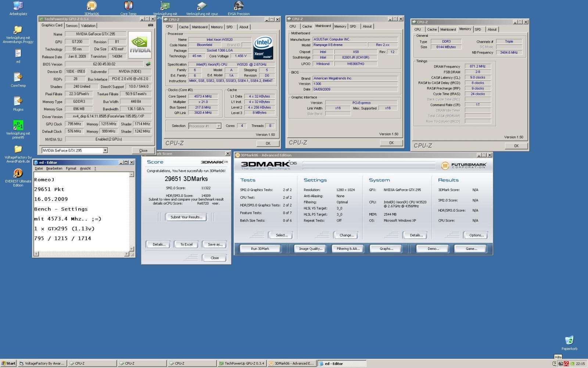Viewport: 588px width, 368px height.
Task: Open the Arbeitsplatz desktop icon
Action: pyautogui.click(x=18, y=8)
